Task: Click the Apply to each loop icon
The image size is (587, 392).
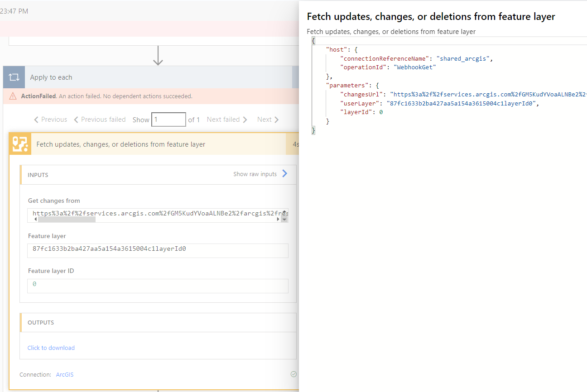Action: pyautogui.click(x=14, y=77)
